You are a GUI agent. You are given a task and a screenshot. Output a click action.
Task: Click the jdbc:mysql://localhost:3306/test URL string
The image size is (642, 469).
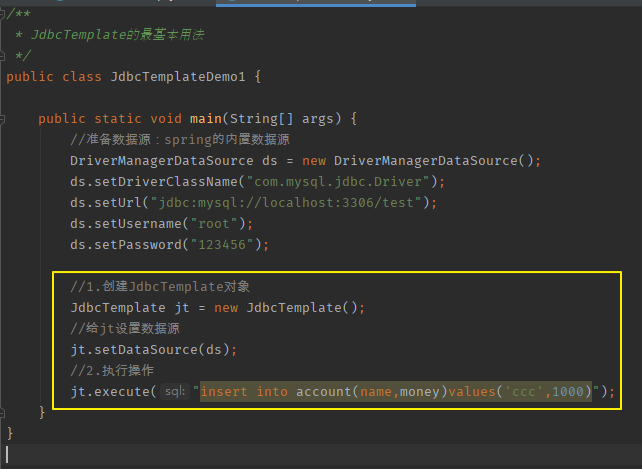(286, 203)
